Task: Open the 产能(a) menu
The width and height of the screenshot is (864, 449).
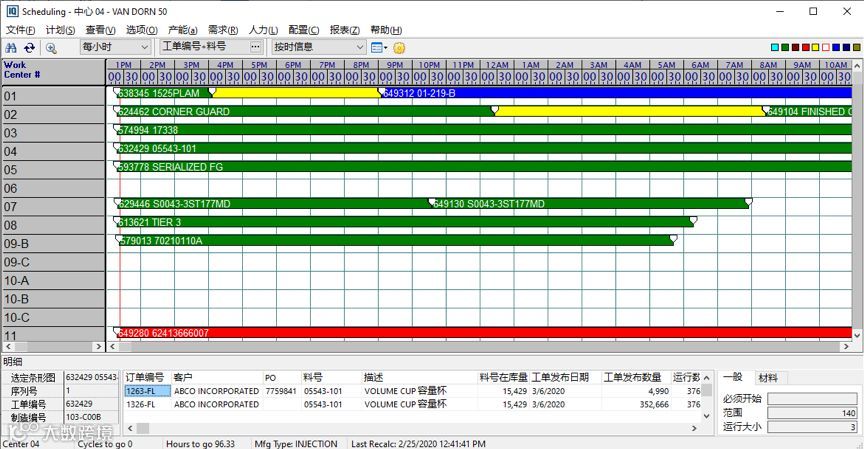Action: [182, 30]
